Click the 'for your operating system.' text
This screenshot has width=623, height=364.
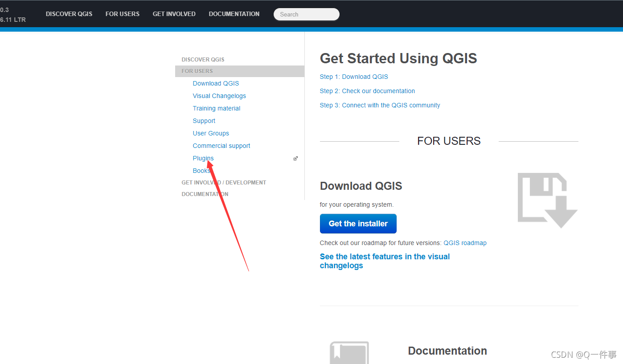(357, 204)
